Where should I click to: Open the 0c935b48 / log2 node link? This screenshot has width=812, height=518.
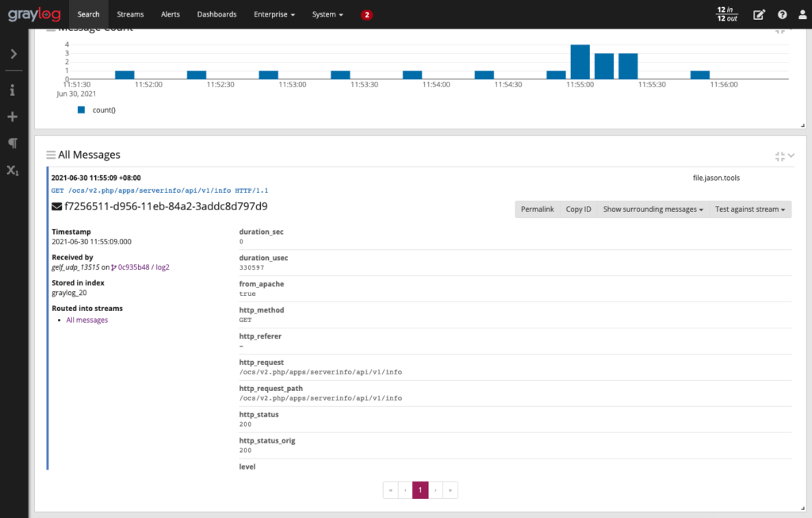[x=141, y=267]
